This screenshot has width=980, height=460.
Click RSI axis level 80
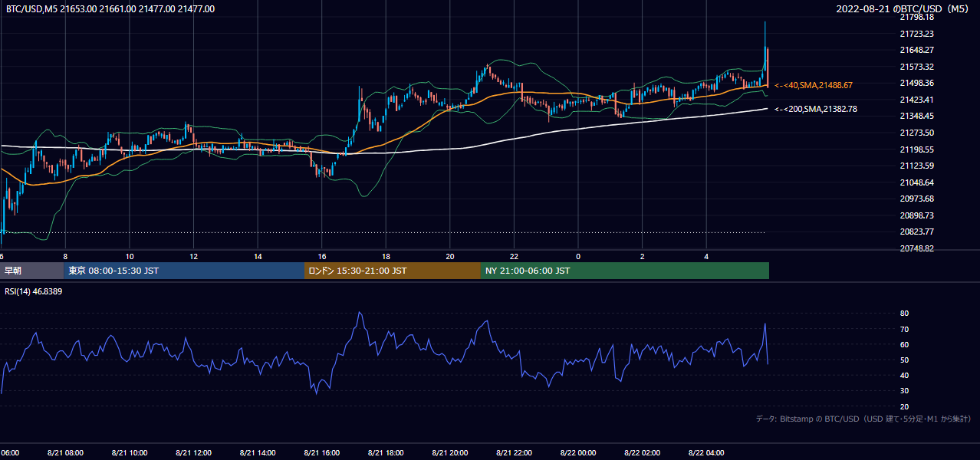point(904,314)
